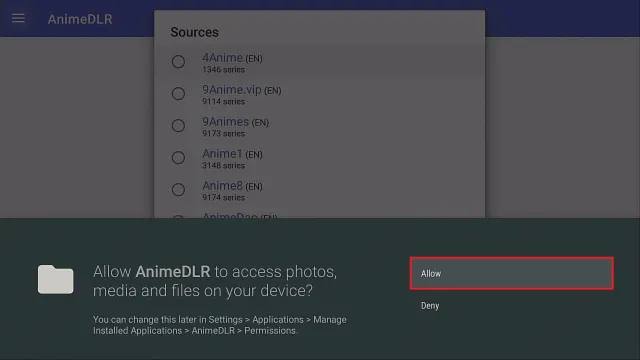Click the '9173 series' count text
The width and height of the screenshot is (640, 360).
tap(224, 133)
